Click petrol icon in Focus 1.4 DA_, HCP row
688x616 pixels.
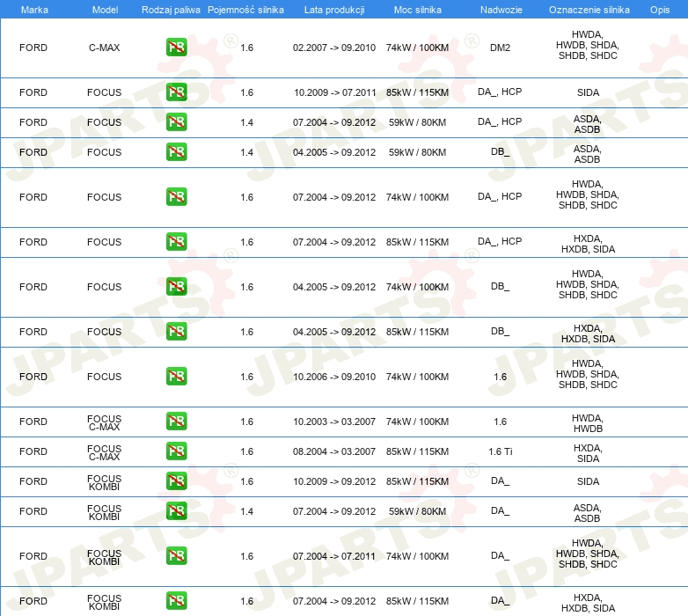(x=176, y=122)
